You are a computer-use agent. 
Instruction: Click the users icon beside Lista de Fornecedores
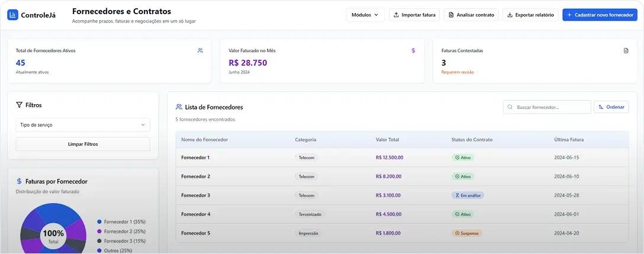coord(179,107)
